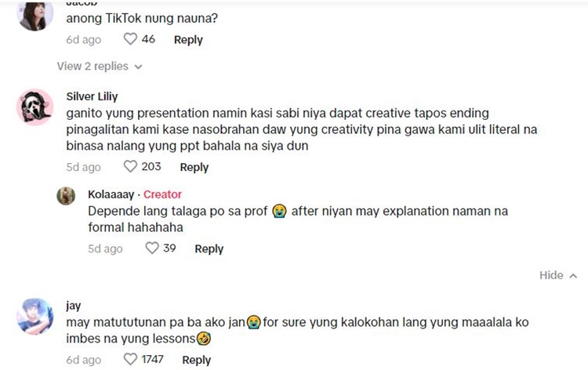The image size is (588, 370).
Task: Click the 203 like count on Silver Liliy's comment
Action: coord(151,166)
